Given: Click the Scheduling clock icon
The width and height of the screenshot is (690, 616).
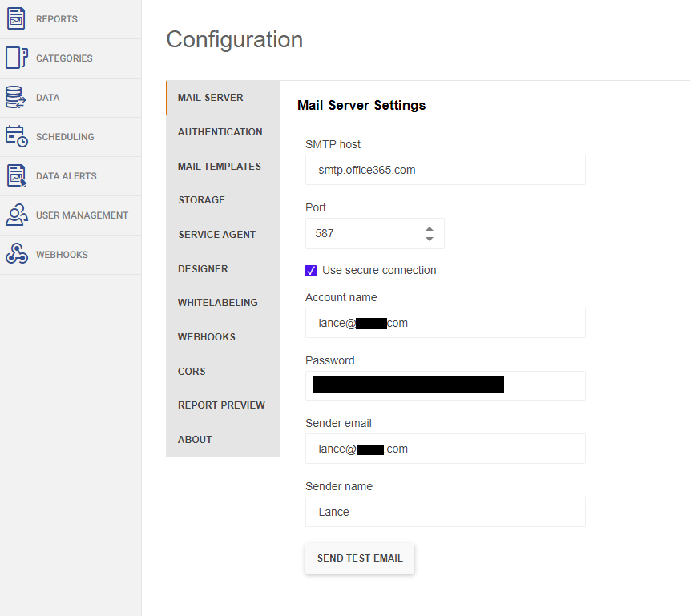Looking at the screenshot, I should 16,136.
